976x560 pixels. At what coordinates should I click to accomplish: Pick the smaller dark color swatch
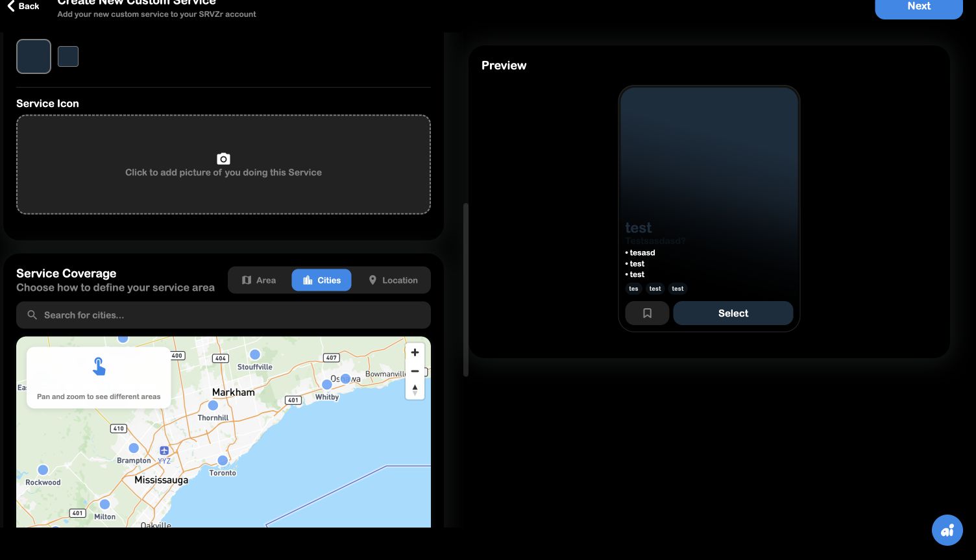[x=68, y=56]
